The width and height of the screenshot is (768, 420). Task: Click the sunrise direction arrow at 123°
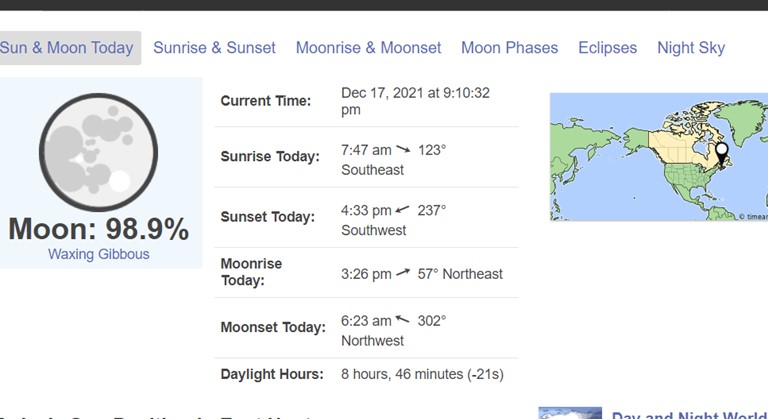click(404, 150)
